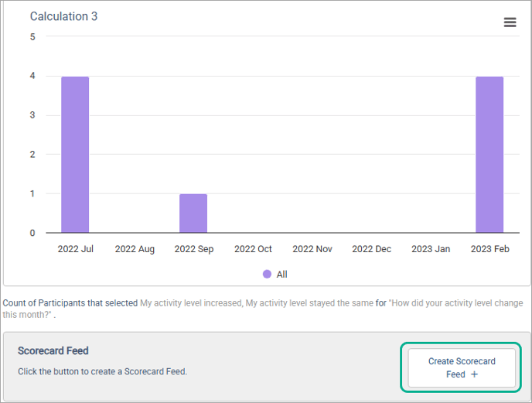
Task: Click the Scorecard Feed section heading
Action: pos(53,351)
